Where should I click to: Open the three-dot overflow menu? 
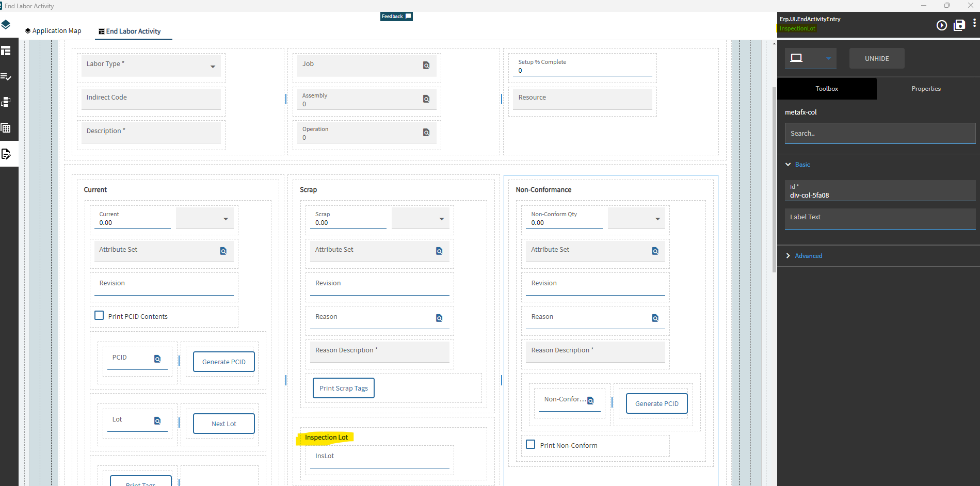click(x=974, y=23)
